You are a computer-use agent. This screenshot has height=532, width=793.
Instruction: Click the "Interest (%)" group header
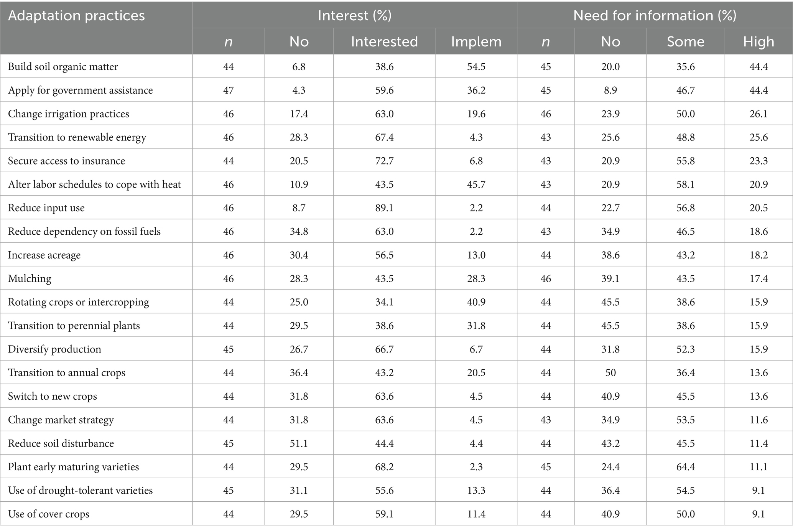354,15
